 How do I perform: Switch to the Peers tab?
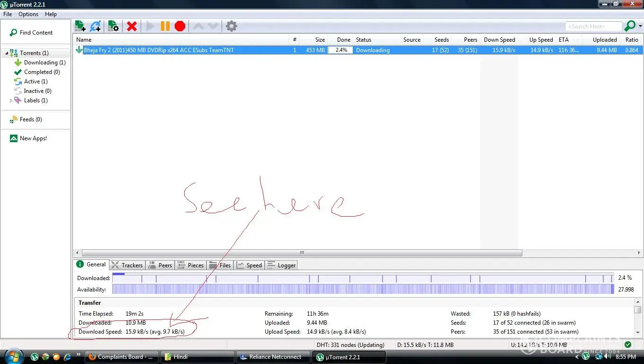point(160,265)
